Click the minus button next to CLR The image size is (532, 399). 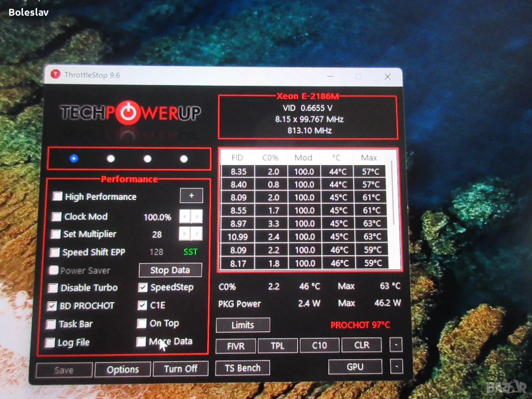pos(396,345)
